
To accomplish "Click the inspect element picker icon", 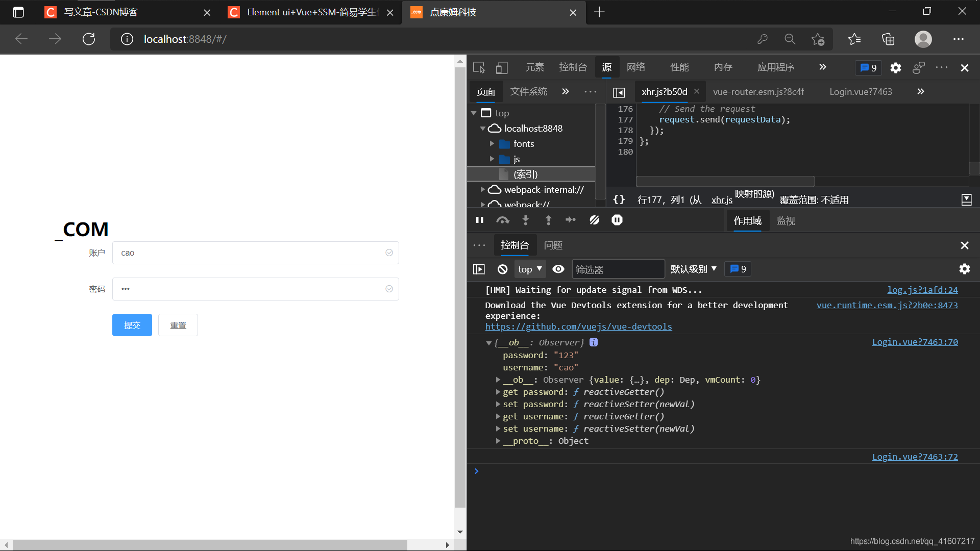I will point(479,67).
